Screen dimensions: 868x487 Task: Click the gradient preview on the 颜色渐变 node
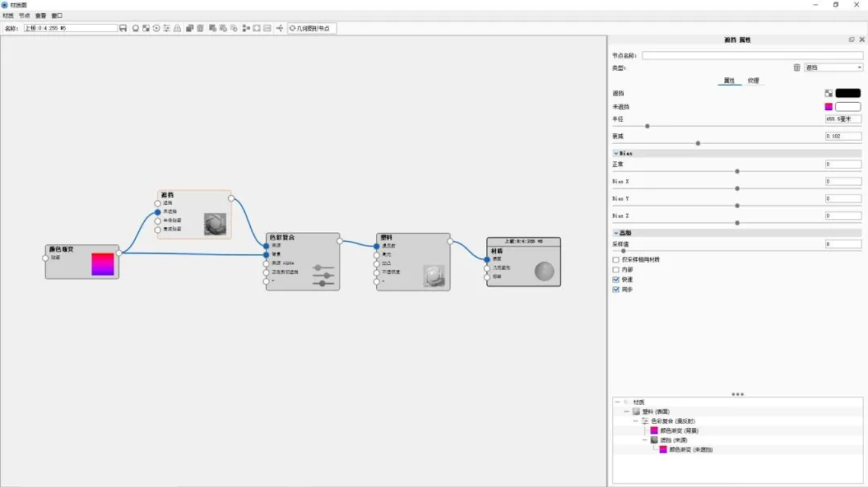[x=103, y=264]
